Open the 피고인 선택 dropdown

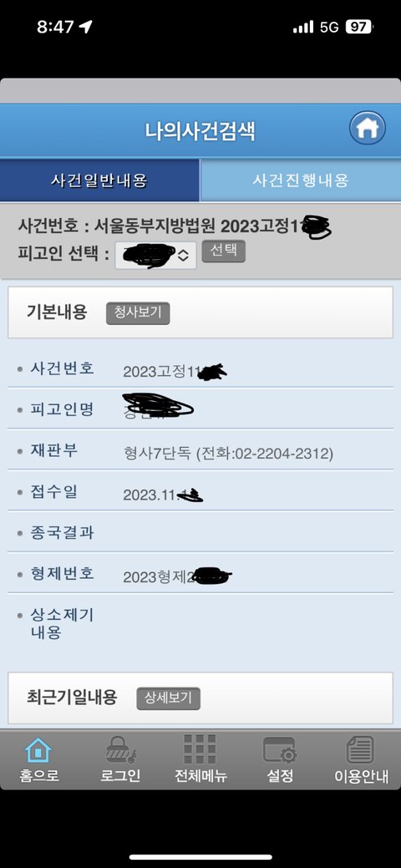click(x=155, y=255)
